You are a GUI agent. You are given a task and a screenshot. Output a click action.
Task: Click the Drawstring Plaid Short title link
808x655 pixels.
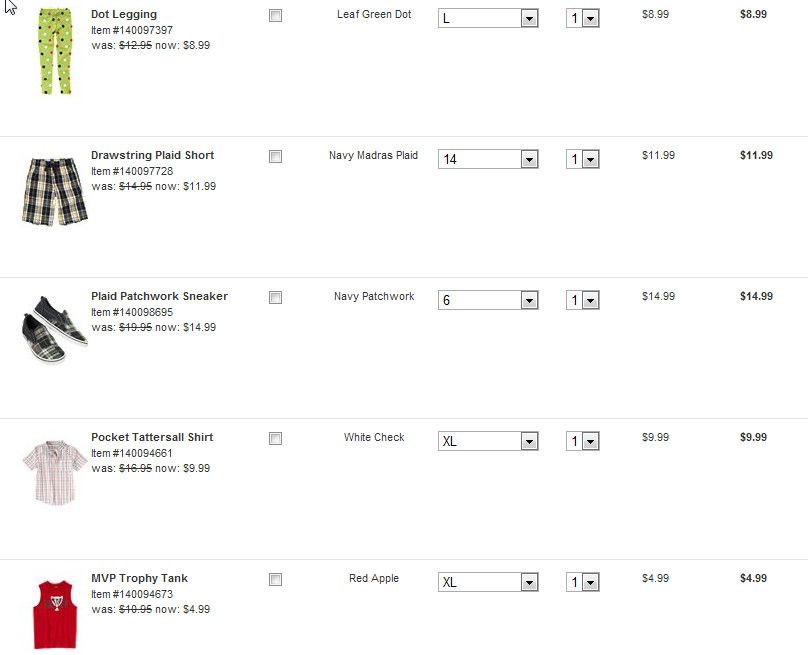(152, 156)
